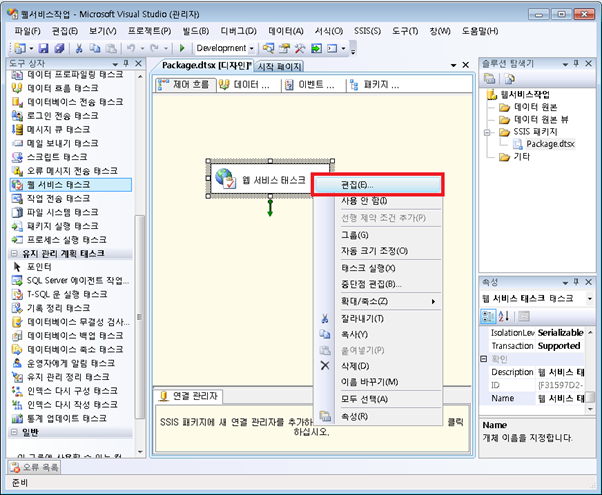This screenshot has height=495, width=602.
Task: Pin the Toolbox panel with auto-hide pin
Action: pos(126,63)
